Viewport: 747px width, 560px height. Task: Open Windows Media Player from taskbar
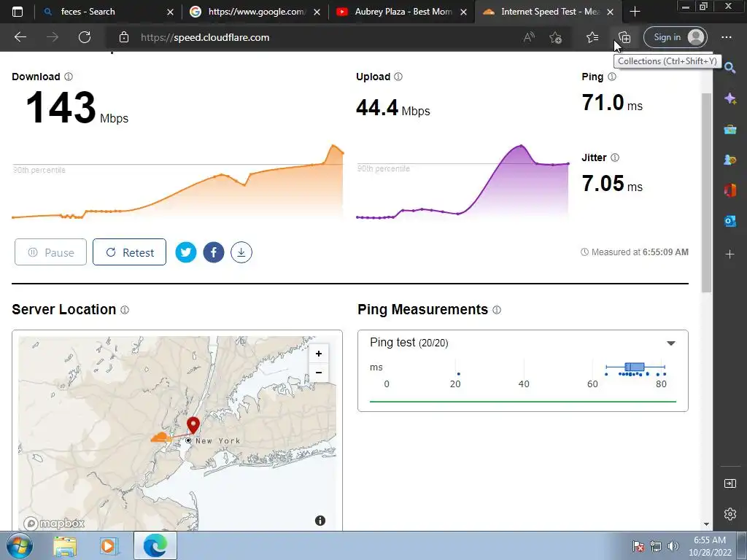(108, 545)
